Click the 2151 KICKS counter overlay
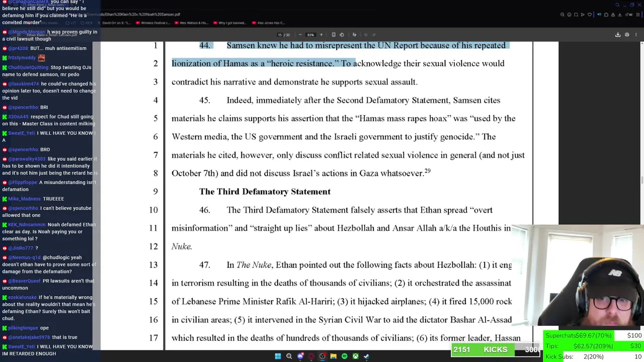This screenshot has height=362, width=644. point(496,350)
